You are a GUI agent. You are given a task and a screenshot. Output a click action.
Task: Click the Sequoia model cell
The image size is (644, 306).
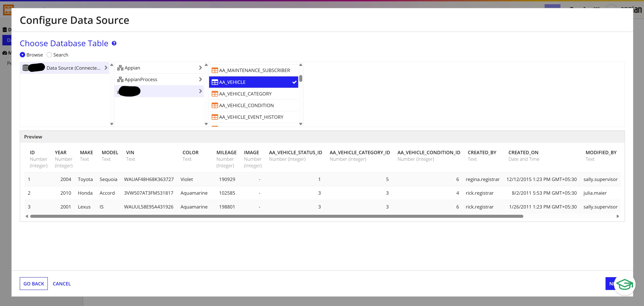click(108, 179)
